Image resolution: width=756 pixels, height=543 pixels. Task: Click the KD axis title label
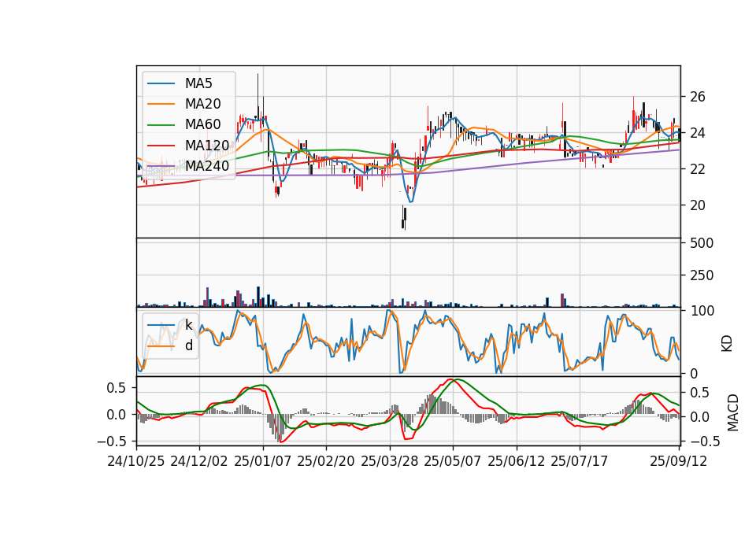(727, 343)
